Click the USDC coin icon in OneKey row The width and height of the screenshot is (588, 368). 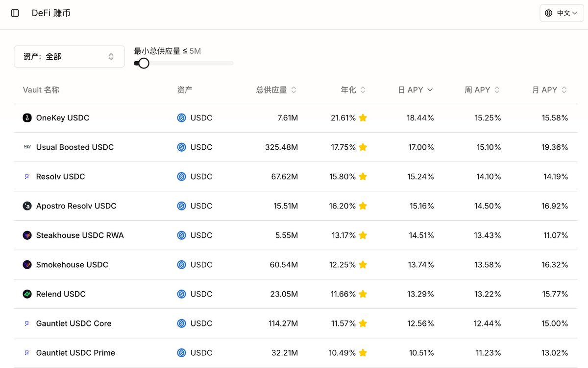tap(182, 118)
